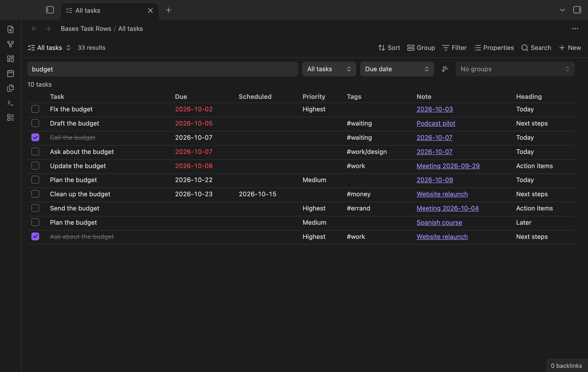The height and width of the screenshot is (372, 588).
Task: Check Plan the budget in Spanish course
Action: [x=35, y=222]
